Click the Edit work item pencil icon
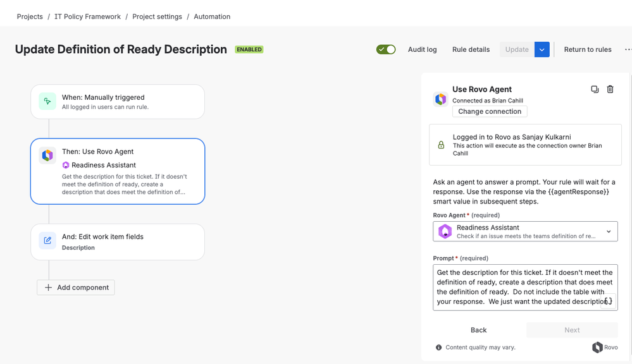 [x=47, y=240]
